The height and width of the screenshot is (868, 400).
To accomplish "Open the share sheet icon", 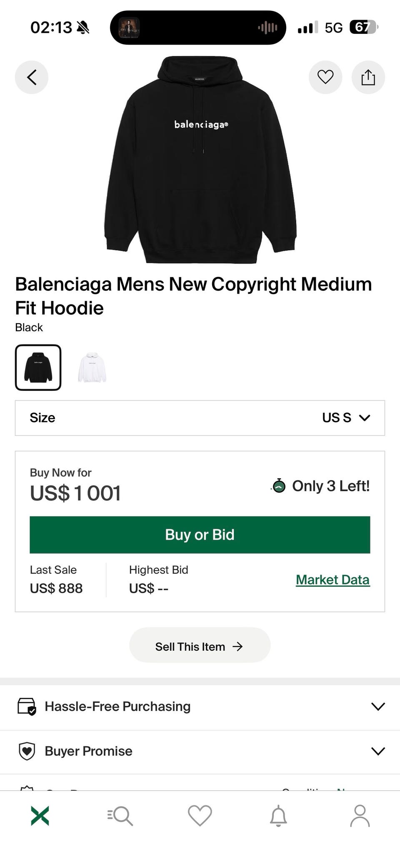I will click(x=368, y=77).
